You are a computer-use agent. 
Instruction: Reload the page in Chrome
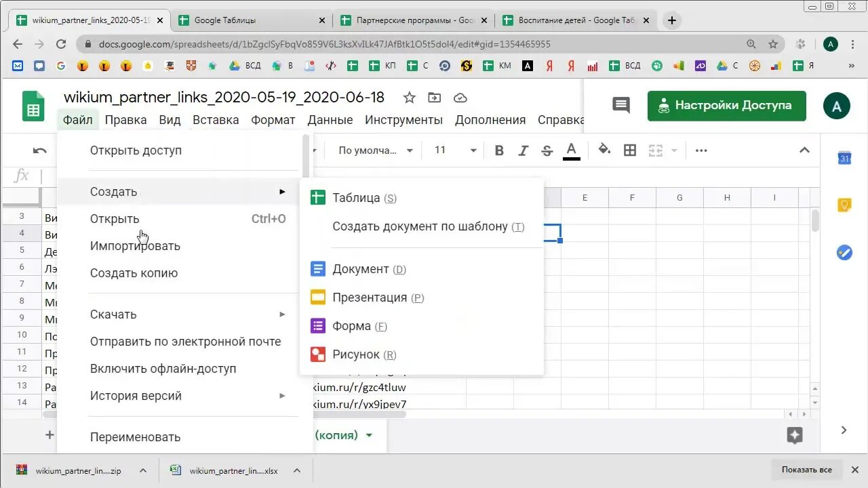click(x=61, y=44)
